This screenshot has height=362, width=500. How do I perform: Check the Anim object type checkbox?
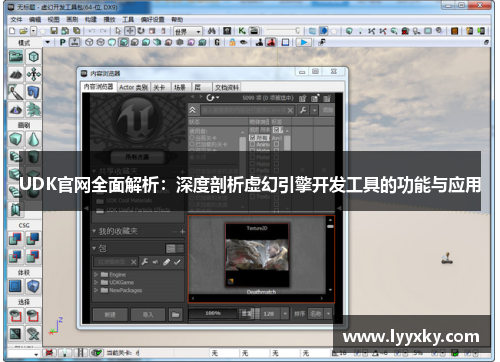click(253, 144)
